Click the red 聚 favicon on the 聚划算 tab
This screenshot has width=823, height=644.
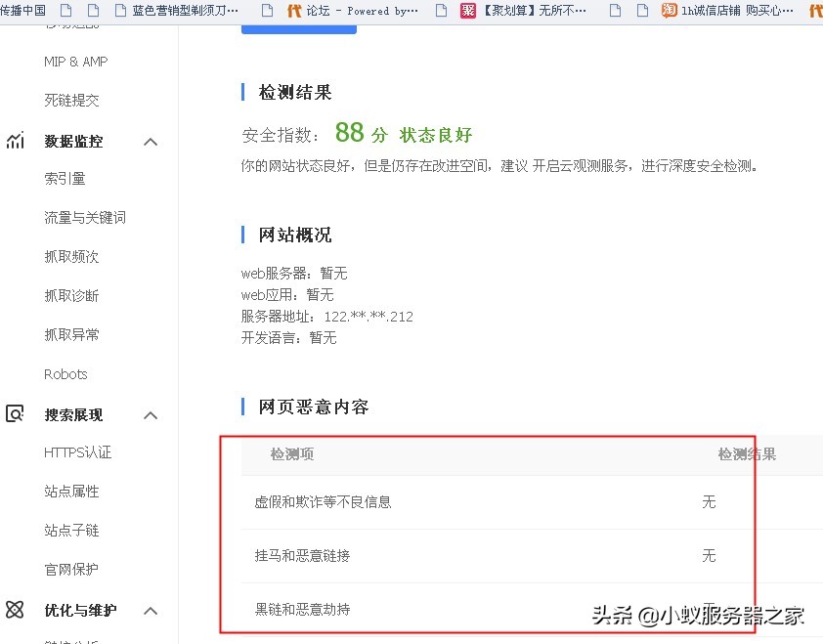[467, 11]
